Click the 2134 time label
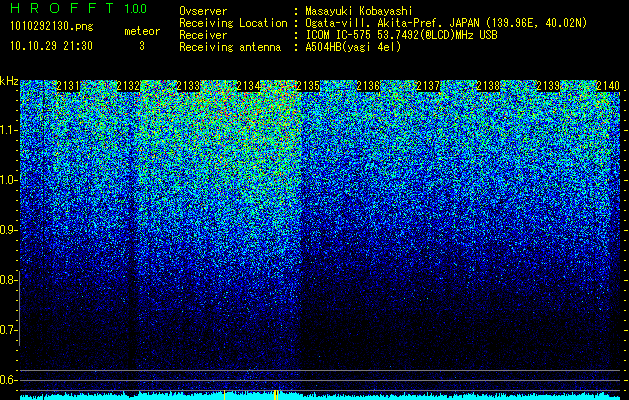 click(248, 86)
